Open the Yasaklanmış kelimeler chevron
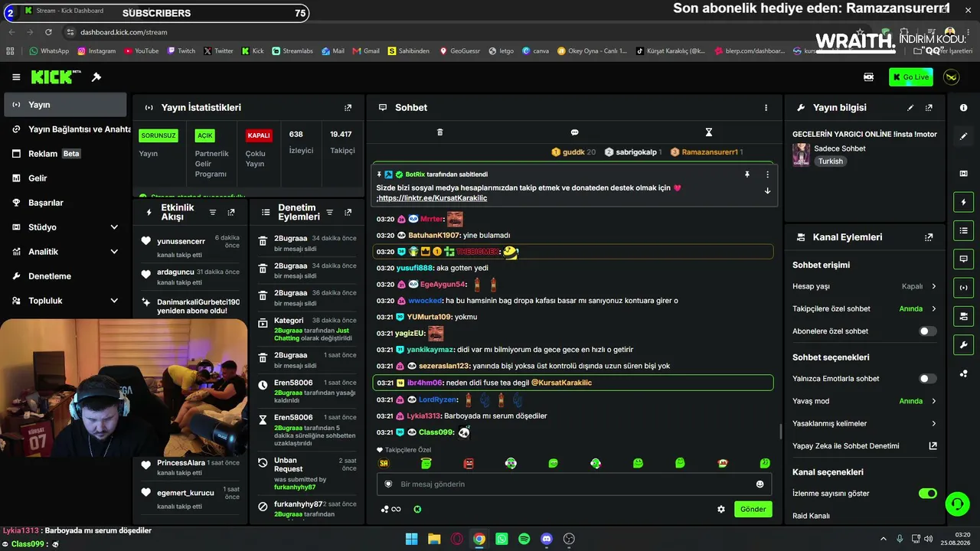980x551 pixels. [x=933, y=423]
